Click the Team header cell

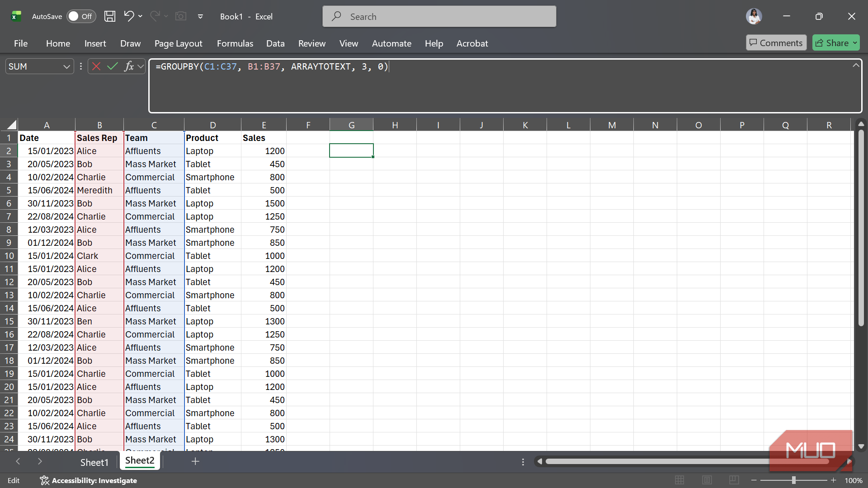point(154,138)
